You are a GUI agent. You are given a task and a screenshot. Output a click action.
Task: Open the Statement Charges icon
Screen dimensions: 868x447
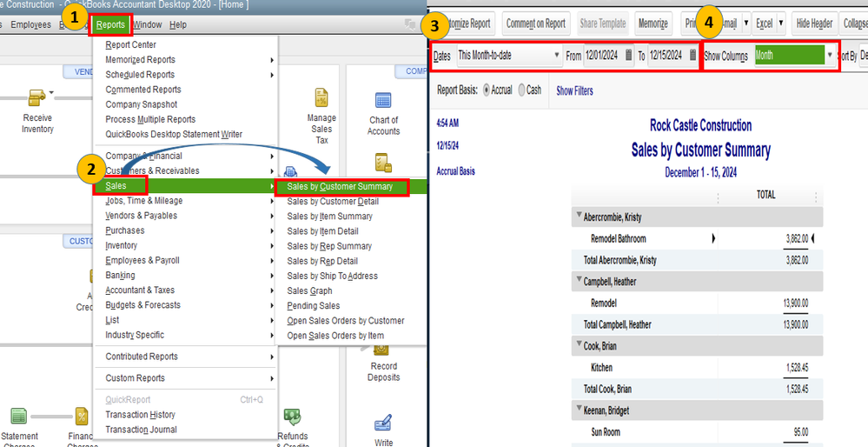click(19, 417)
